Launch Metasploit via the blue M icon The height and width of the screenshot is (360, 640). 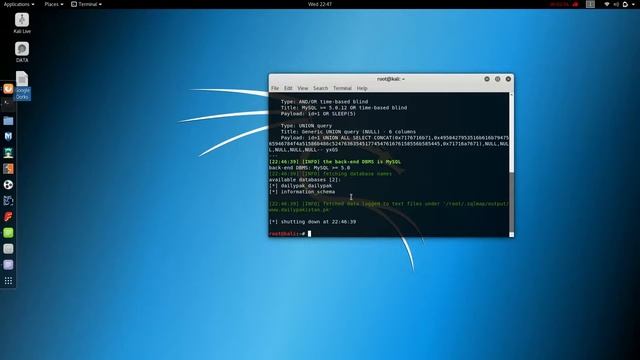point(8,137)
